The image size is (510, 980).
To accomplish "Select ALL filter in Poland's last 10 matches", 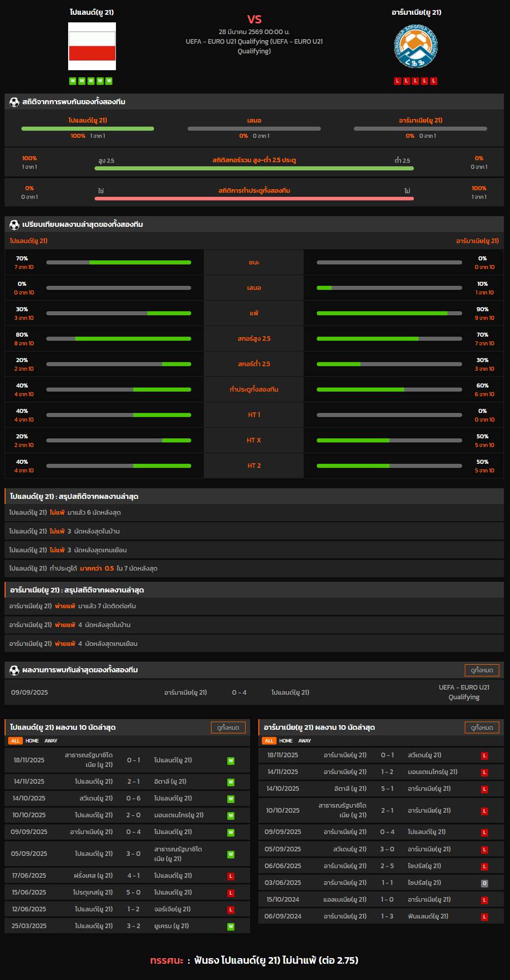I will pos(15,741).
